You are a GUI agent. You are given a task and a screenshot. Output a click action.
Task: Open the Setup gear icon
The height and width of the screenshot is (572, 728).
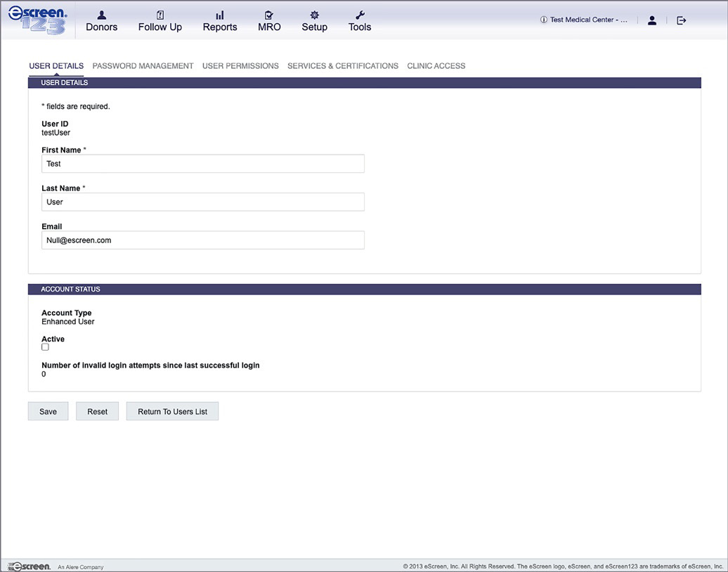click(314, 15)
